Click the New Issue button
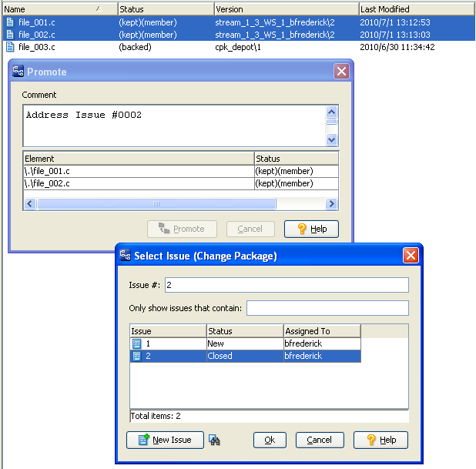Viewport: 476px width, 469px height. coord(165,440)
